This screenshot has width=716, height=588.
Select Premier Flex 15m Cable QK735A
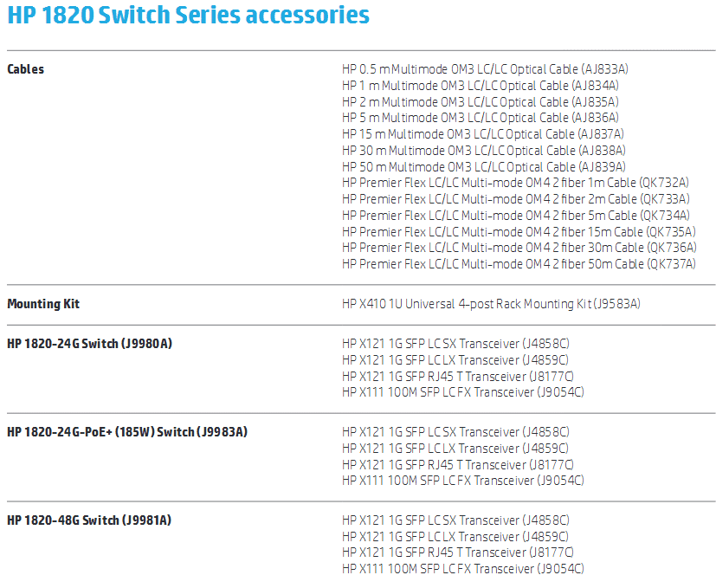pos(519,231)
